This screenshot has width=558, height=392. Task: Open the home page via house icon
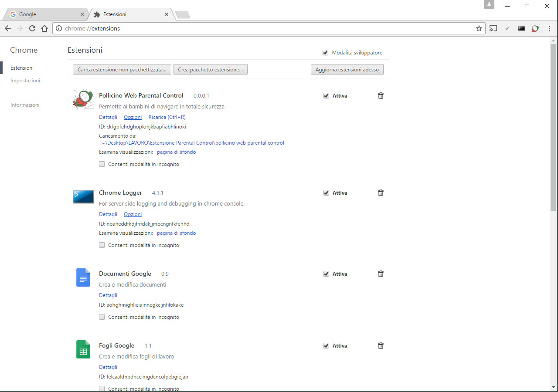pyautogui.click(x=44, y=28)
